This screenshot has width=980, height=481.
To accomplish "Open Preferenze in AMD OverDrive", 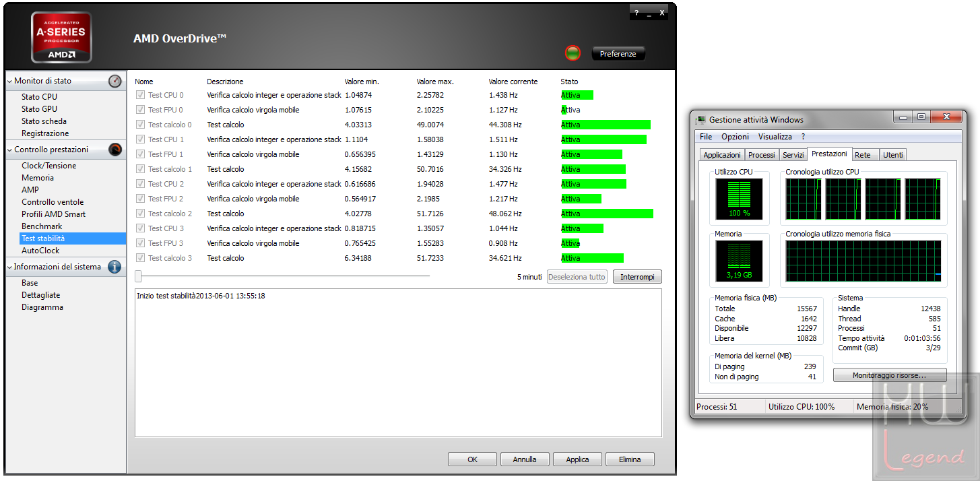I will (618, 54).
